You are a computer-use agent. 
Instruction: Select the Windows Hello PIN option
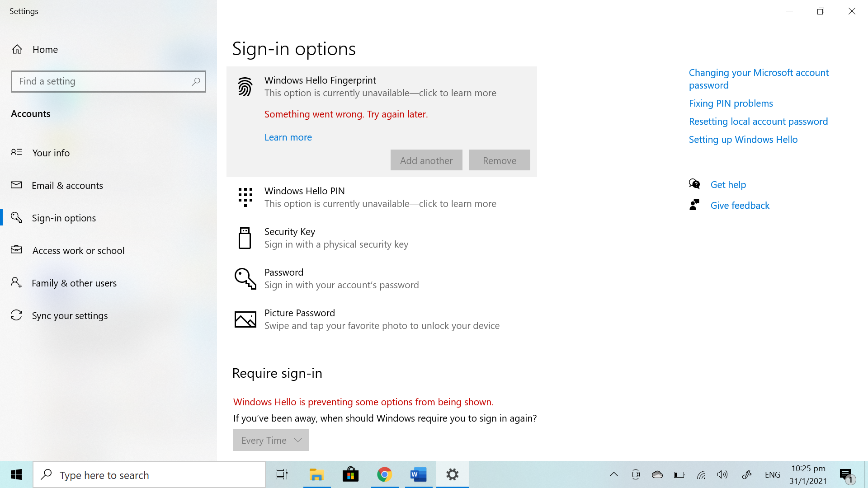382,197
